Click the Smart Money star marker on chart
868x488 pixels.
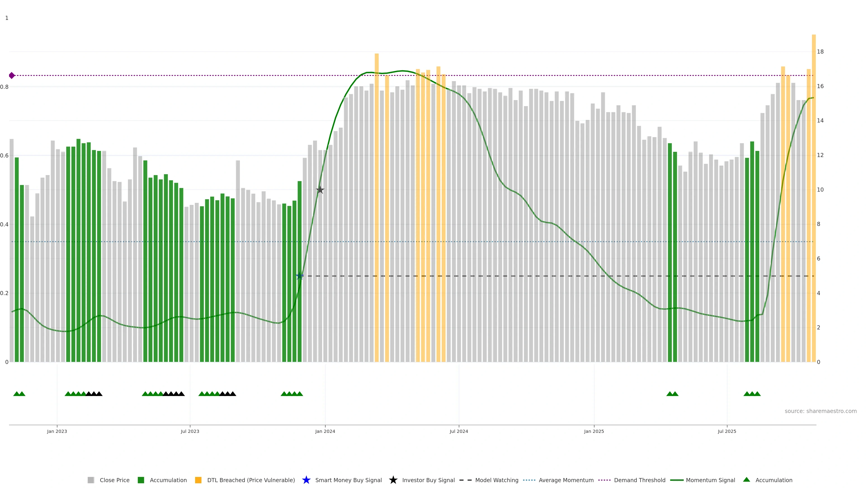click(300, 276)
